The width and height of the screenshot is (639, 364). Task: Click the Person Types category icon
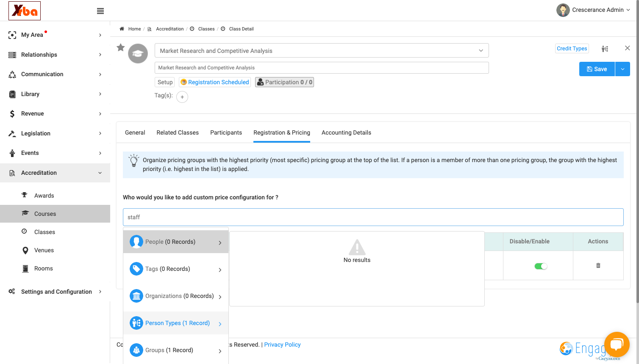click(x=136, y=323)
